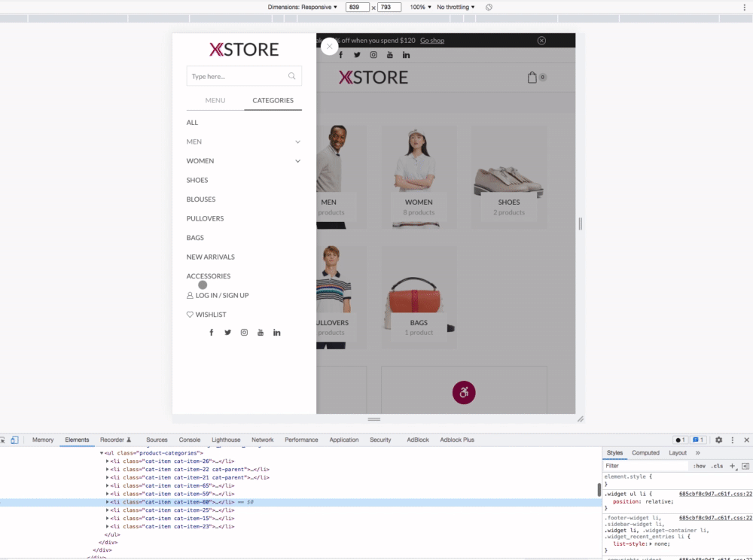Open the shopping cart bag icon
Image resolution: width=753 pixels, height=560 pixels.
pos(532,78)
